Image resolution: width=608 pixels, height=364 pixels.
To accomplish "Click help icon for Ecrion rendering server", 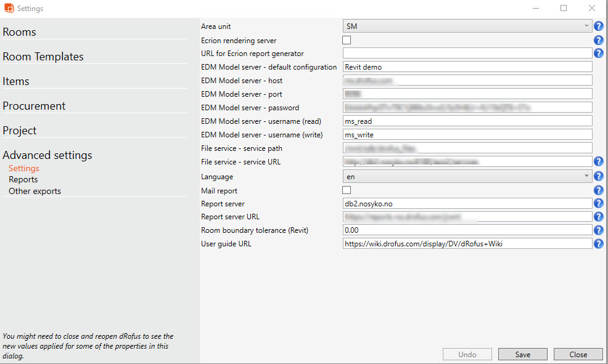I will (x=598, y=40).
